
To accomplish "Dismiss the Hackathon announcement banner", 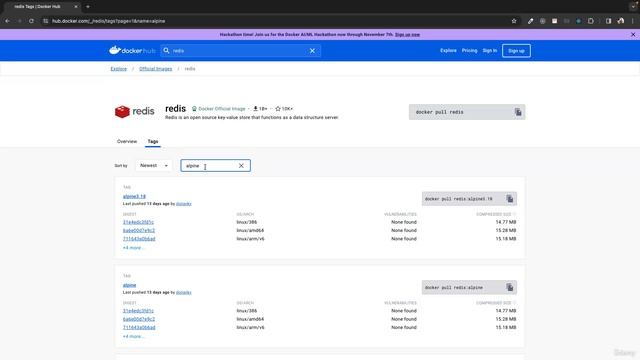I will point(633,35).
